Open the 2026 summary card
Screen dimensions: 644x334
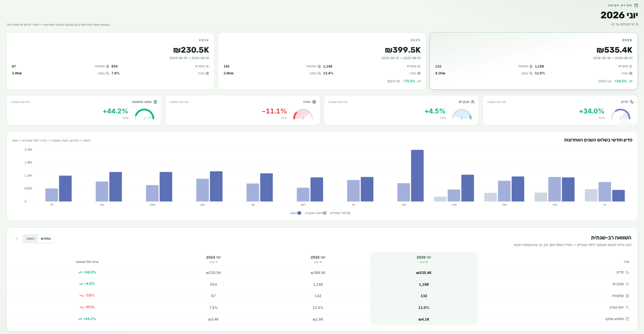(x=534, y=61)
